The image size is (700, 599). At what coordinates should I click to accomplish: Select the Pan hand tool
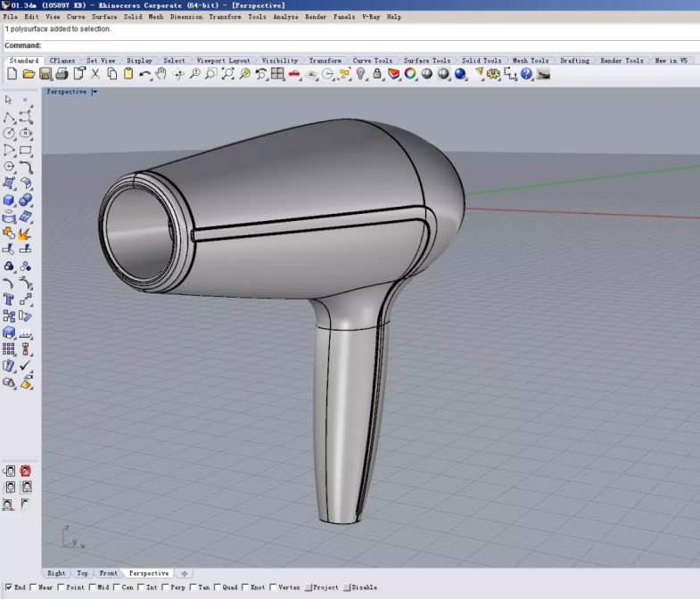161,74
